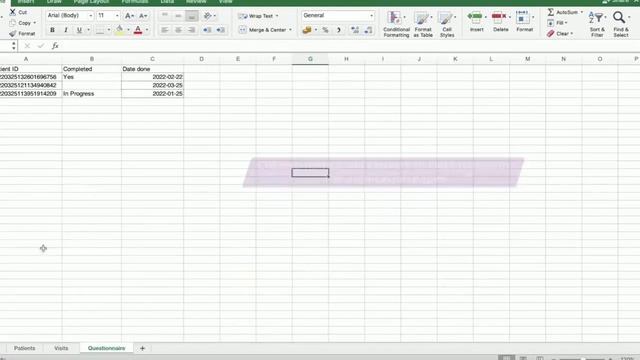The image size is (640, 360).
Task: Apply cell borders button
Action: [100, 30]
